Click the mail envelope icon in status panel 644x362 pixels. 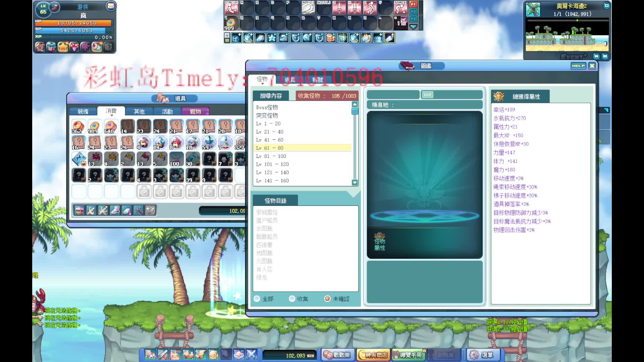[x=110, y=6]
